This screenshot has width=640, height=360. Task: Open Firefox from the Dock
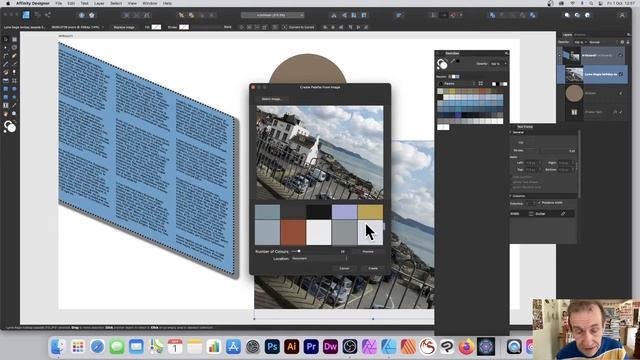point(466,347)
